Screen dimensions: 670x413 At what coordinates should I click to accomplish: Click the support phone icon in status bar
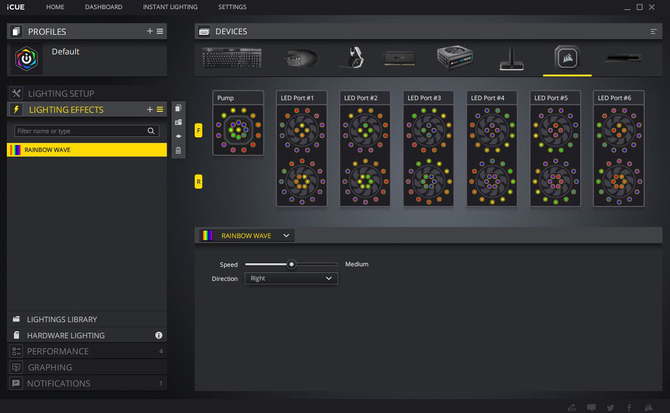(572, 407)
